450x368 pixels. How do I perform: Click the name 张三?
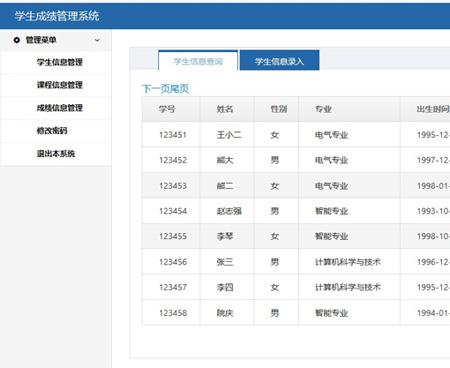[225, 262]
